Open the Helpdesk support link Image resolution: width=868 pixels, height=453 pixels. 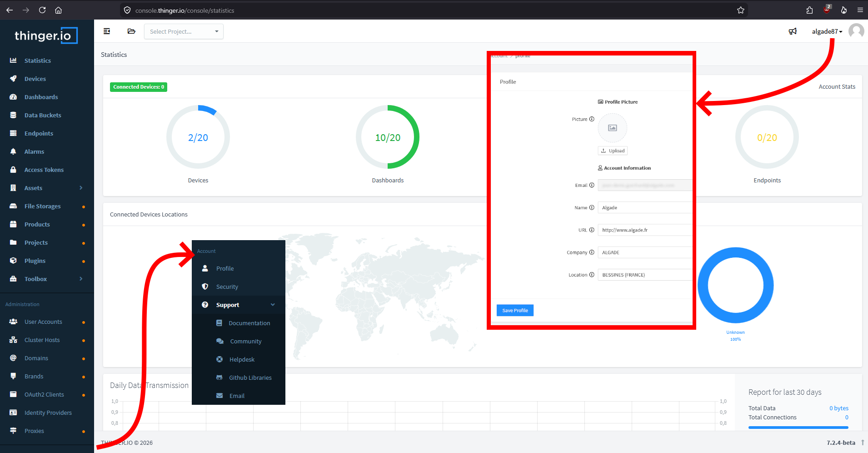coord(242,359)
